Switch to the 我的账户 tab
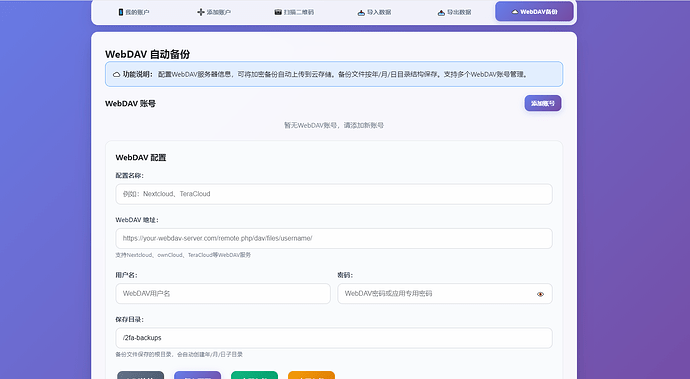Screen dimensions: 690x379 point(134,12)
